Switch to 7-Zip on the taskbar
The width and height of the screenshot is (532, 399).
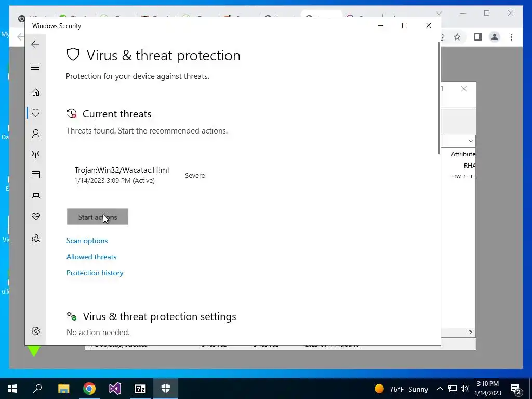140,389
